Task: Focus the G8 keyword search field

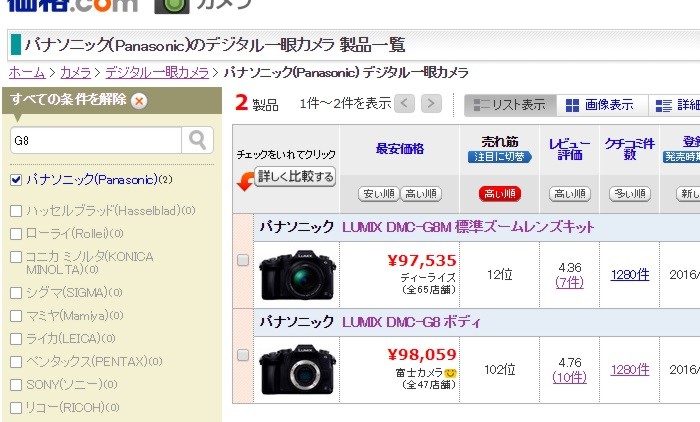Action: [x=96, y=140]
